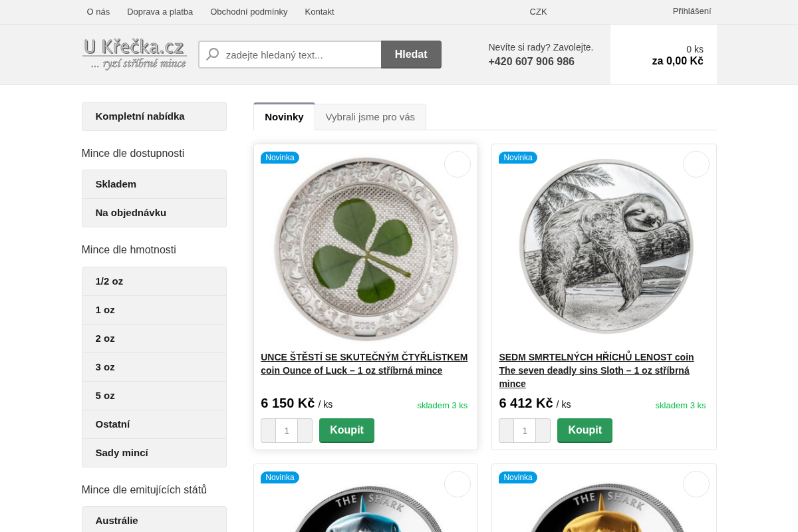The height and width of the screenshot is (532, 798).
Task: Click the U Křečka.cz site logo
Action: 134,54
